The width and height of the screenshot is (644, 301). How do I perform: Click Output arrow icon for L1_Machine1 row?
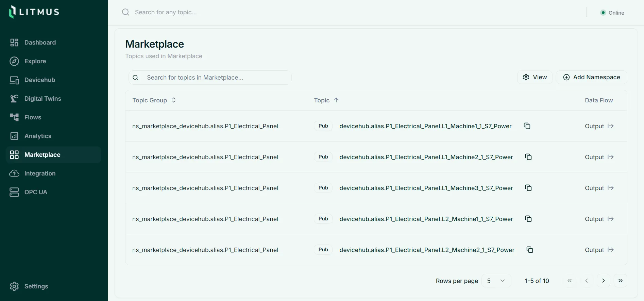(611, 126)
